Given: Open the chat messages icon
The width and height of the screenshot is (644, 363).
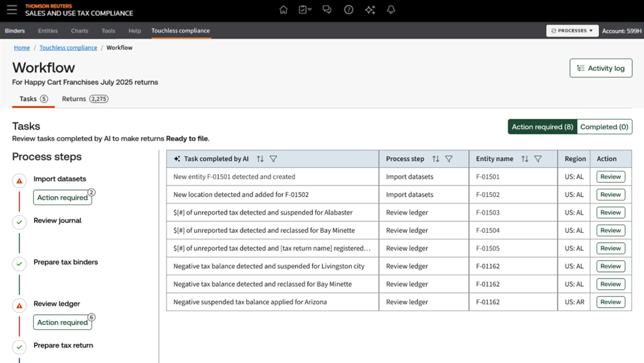Looking at the screenshot, I should [x=327, y=10].
